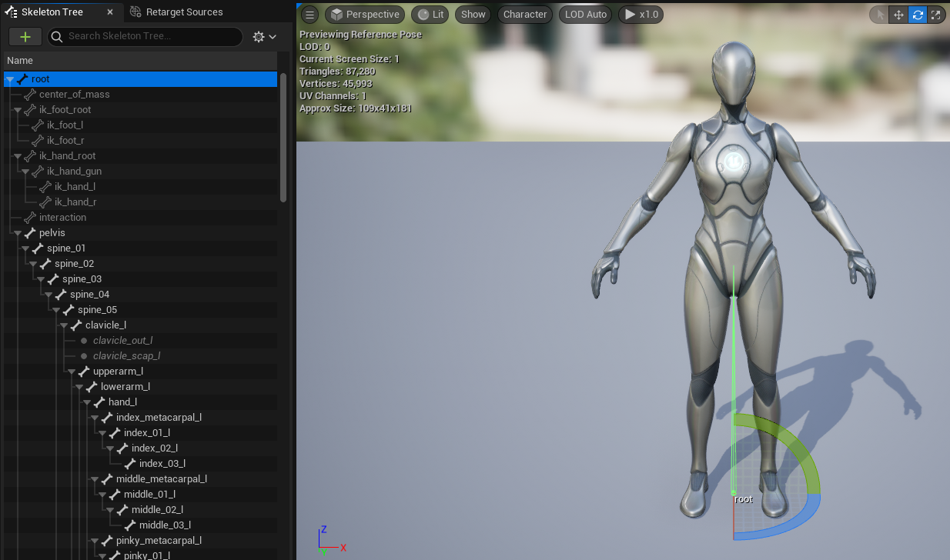Click the dot icon beside clavicle_scap_l
950x560 pixels.
[x=84, y=355]
